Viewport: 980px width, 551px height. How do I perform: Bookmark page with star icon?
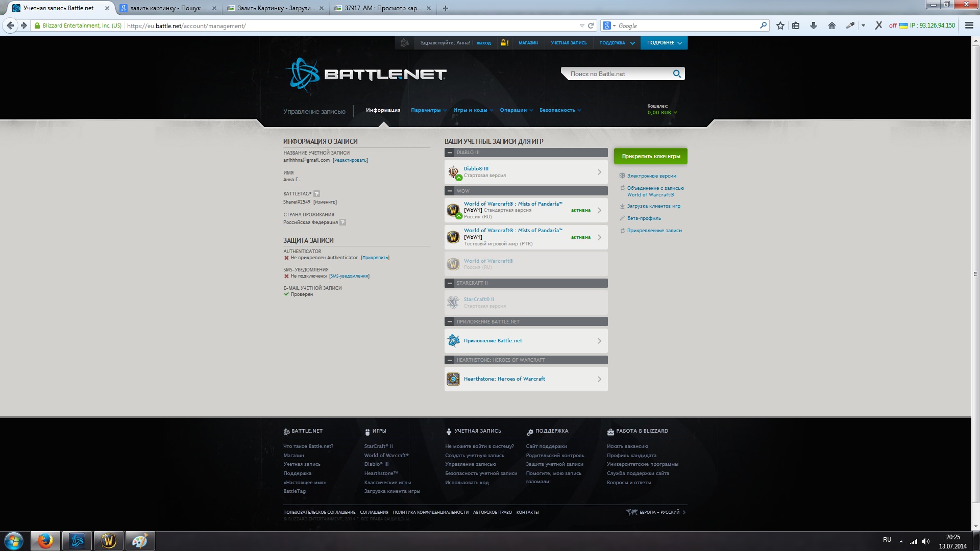(780, 26)
